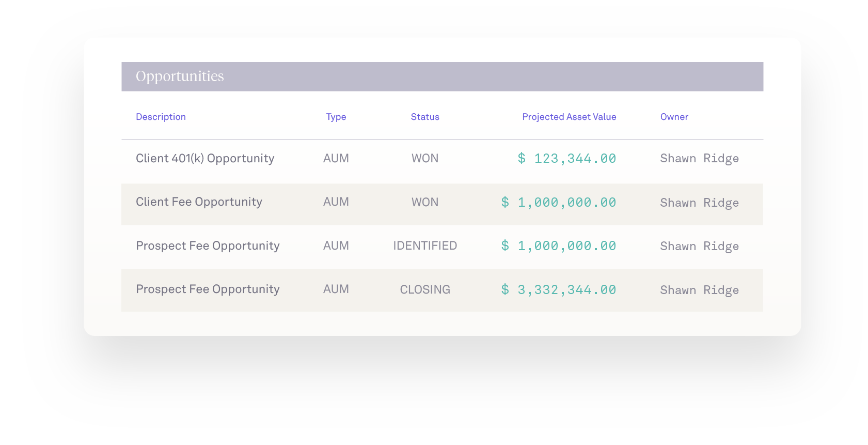Open the Client 401(k) Opportunity record

[205, 158]
